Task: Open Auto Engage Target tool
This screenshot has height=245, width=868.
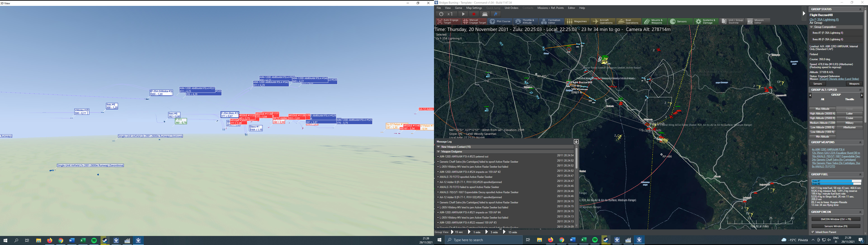Action: click(x=448, y=21)
